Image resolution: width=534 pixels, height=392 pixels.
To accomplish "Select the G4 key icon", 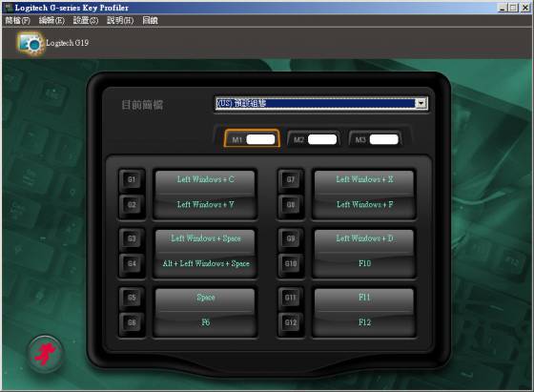I will [132, 263].
